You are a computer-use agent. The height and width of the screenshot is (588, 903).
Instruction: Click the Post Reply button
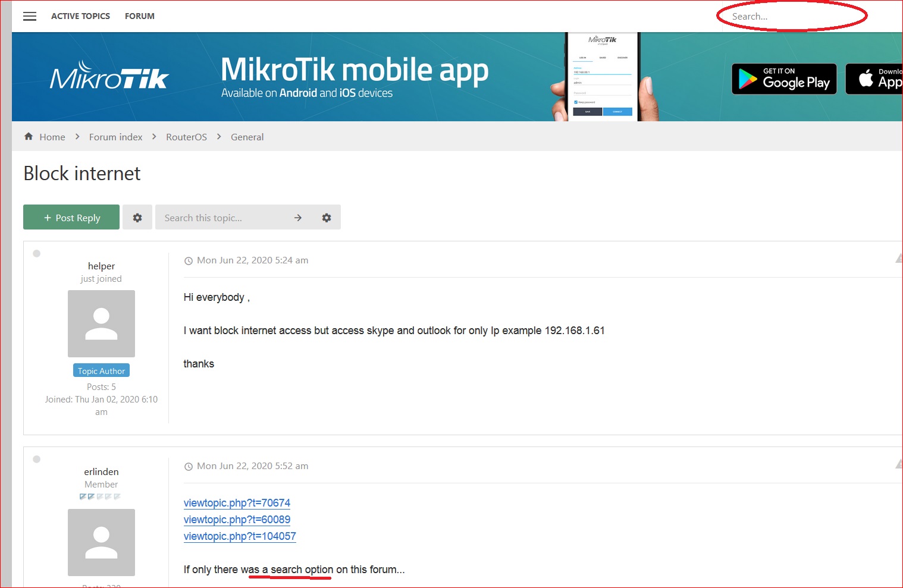click(71, 218)
